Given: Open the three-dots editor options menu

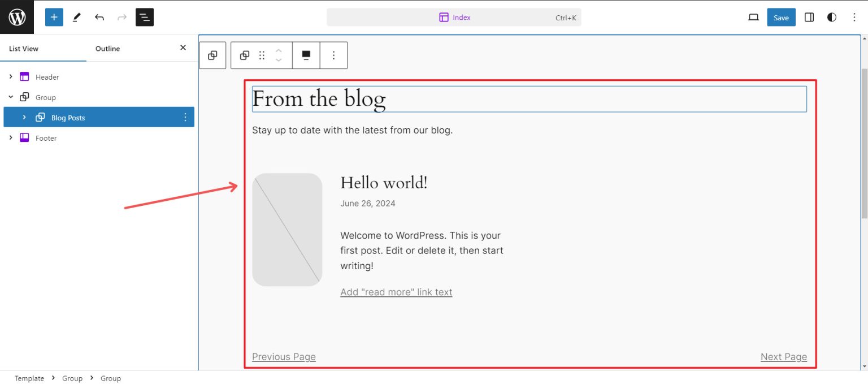Looking at the screenshot, I should [854, 18].
